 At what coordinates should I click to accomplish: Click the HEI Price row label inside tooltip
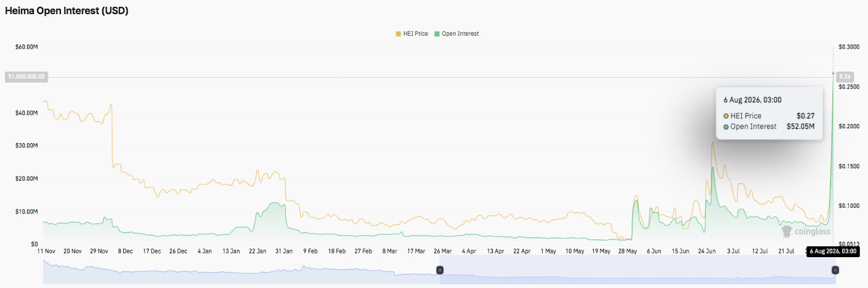[x=746, y=116]
